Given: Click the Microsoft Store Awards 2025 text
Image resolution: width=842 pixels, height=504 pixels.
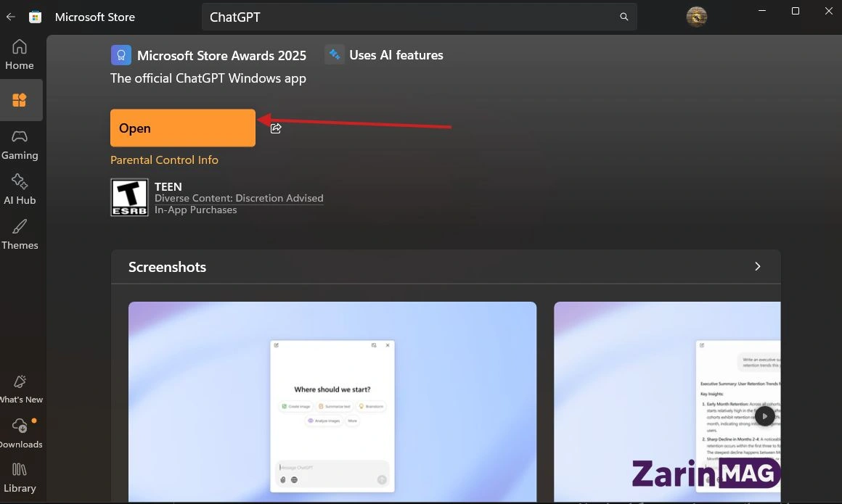Looking at the screenshot, I should click(x=222, y=55).
